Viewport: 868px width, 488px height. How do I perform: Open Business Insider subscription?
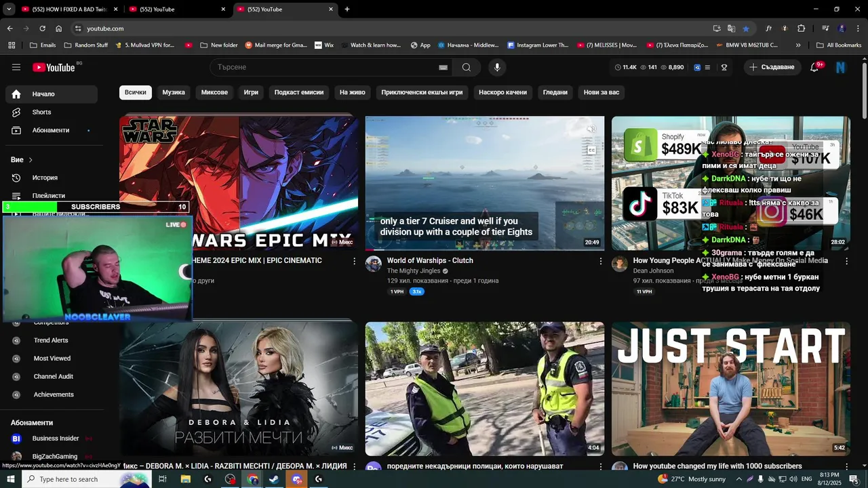52,439
